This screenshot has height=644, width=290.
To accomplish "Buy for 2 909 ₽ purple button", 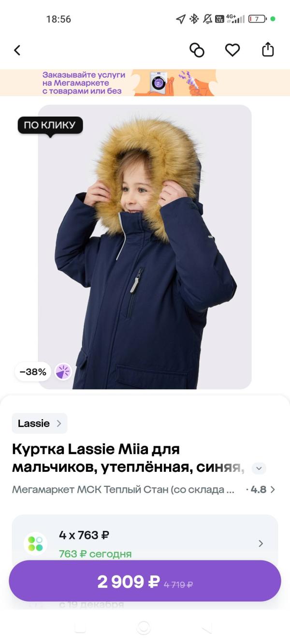I will [145, 581].
